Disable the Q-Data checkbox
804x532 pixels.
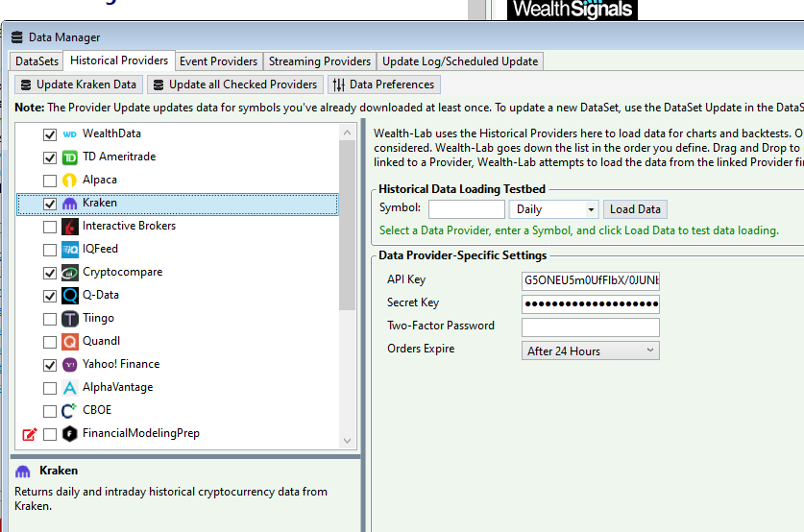tap(50, 296)
